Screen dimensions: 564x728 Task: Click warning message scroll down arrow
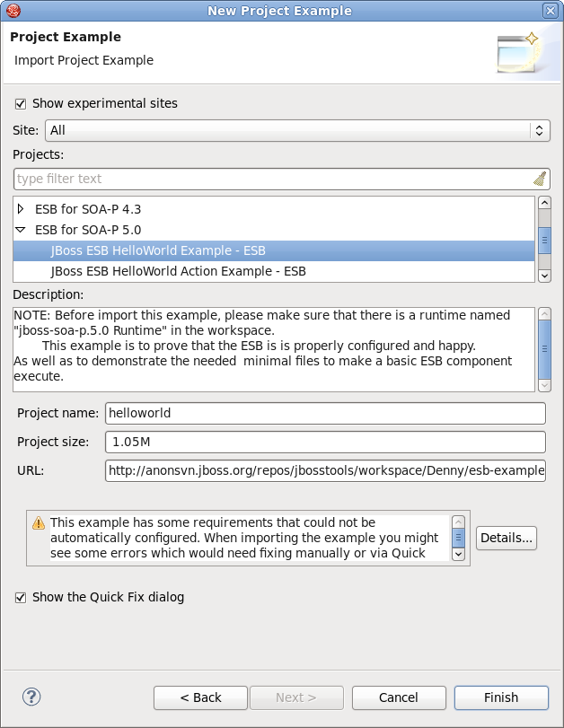point(458,554)
